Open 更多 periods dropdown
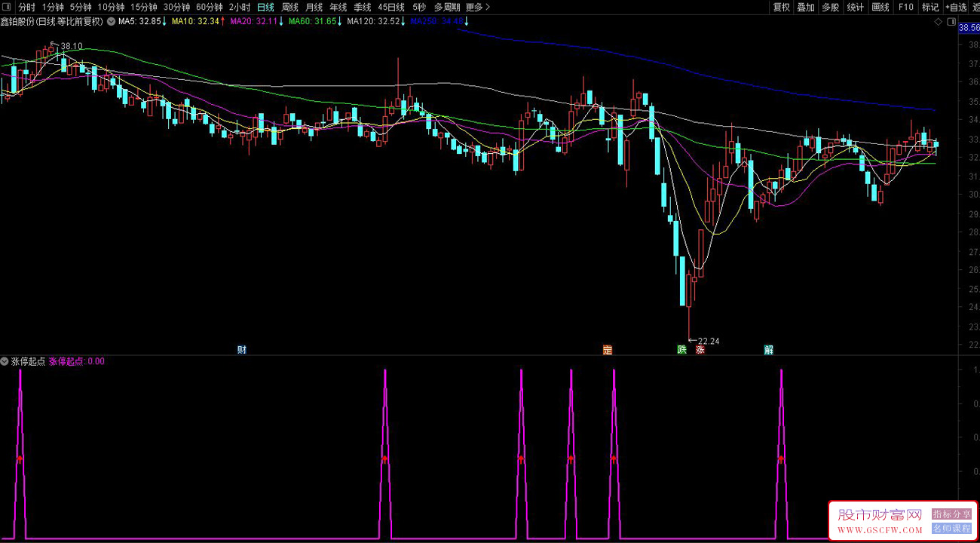 (x=477, y=8)
